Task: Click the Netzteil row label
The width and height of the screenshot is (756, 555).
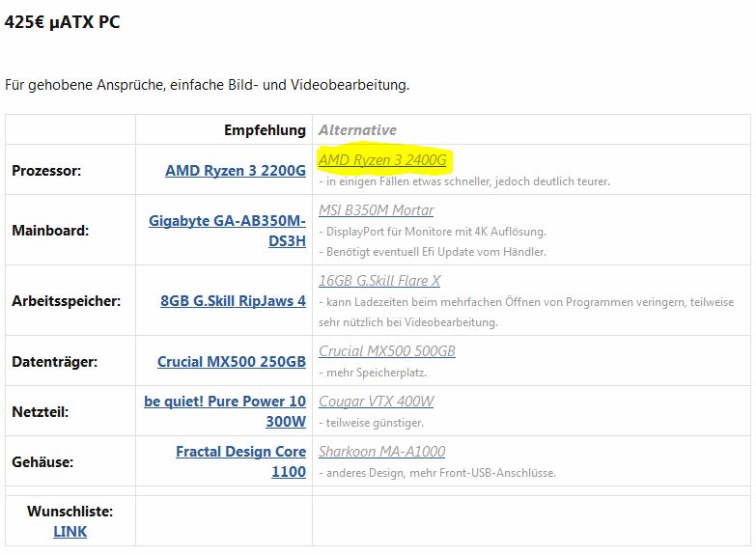Action: pos(40,412)
